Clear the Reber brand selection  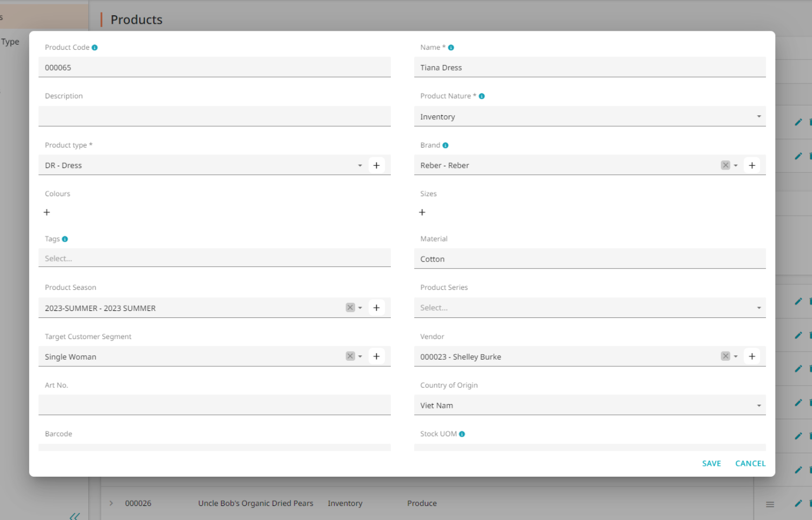[x=725, y=165]
